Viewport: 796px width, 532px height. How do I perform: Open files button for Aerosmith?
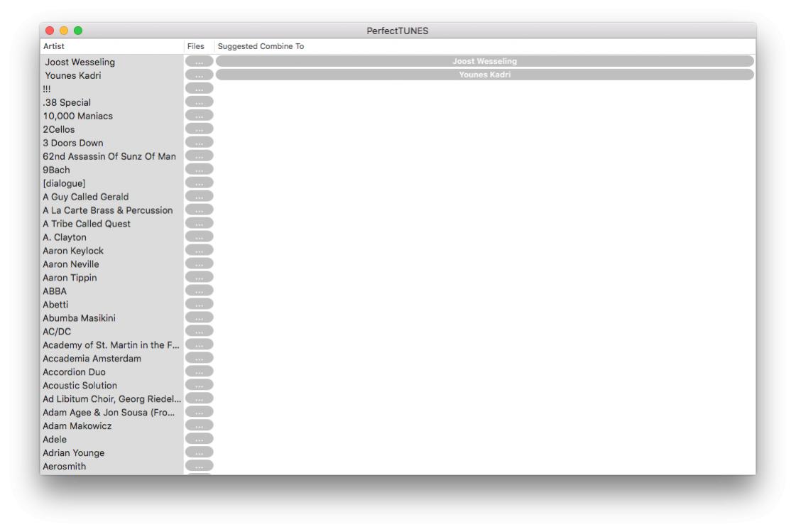tap(199, 467)
